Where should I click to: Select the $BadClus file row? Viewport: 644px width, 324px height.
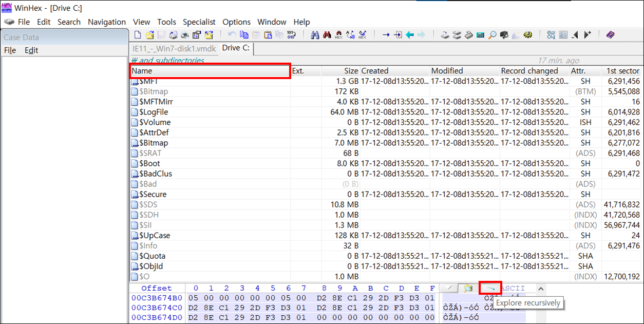click(x=386, y=174)
